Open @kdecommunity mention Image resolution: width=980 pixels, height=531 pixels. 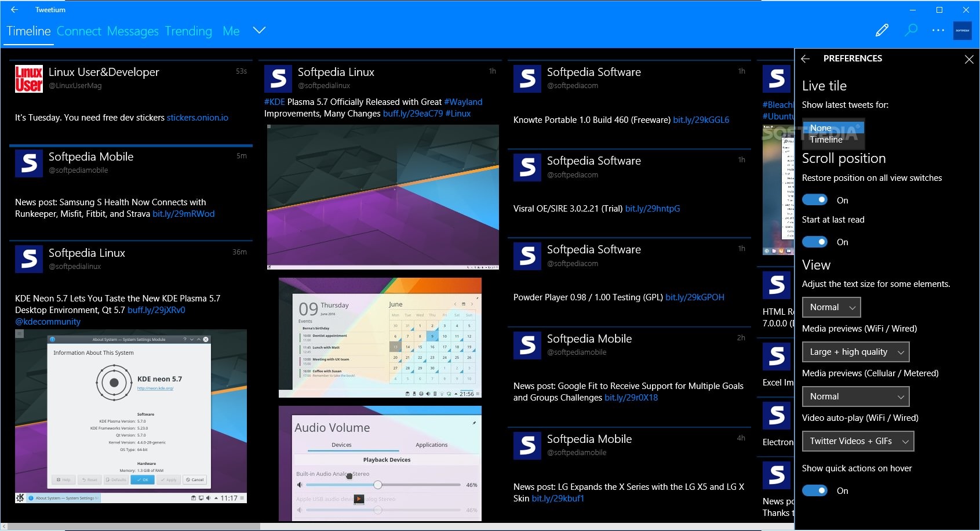(x=48, y=322)
